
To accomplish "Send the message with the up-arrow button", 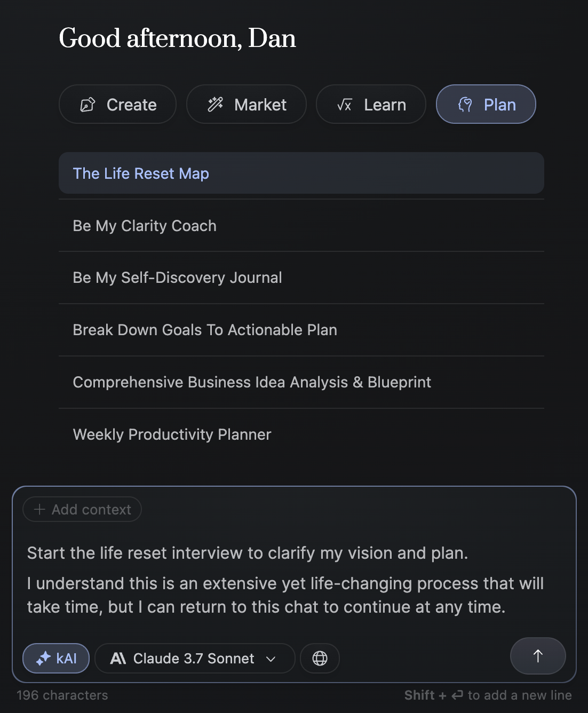I will (x=538, y=656).
